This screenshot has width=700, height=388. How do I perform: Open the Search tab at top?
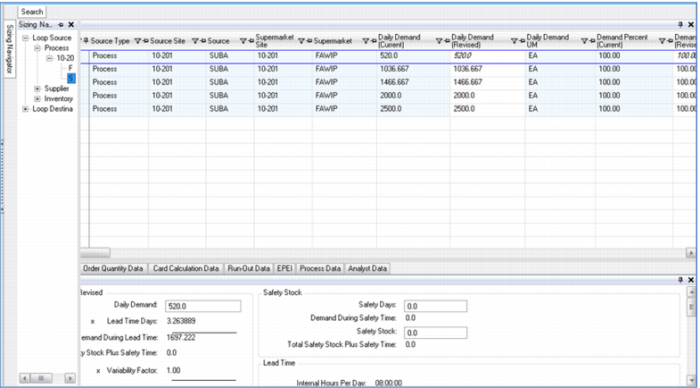coord(32,12)
